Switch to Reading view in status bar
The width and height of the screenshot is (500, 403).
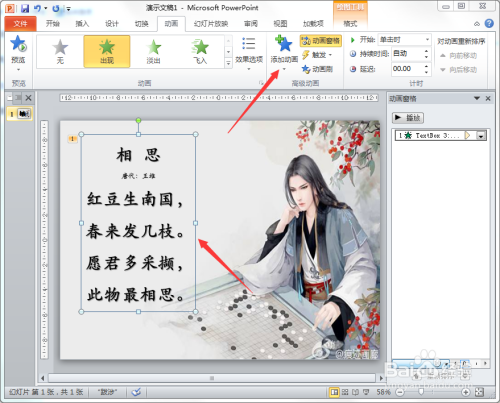tap(355, 392)
